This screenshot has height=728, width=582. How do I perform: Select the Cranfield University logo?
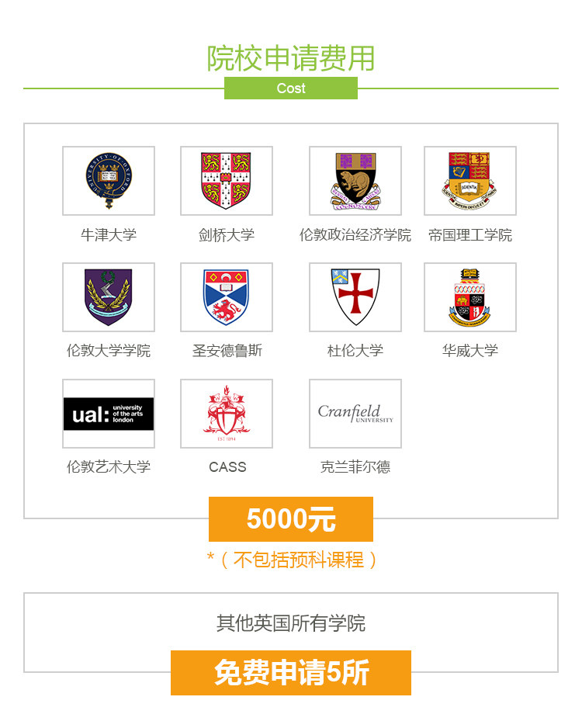click(355, 414)
